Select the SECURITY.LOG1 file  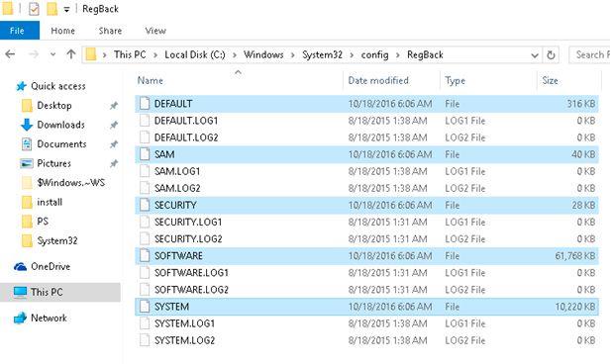coord(366,223)
